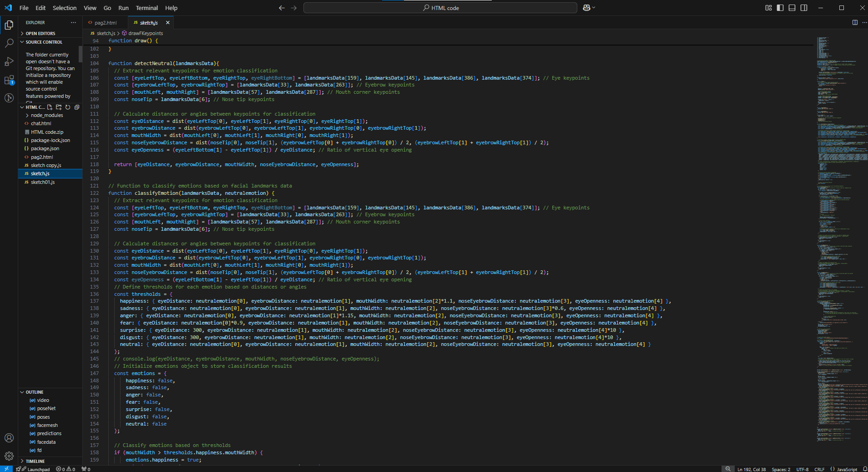Open the Selection menu

65,8
